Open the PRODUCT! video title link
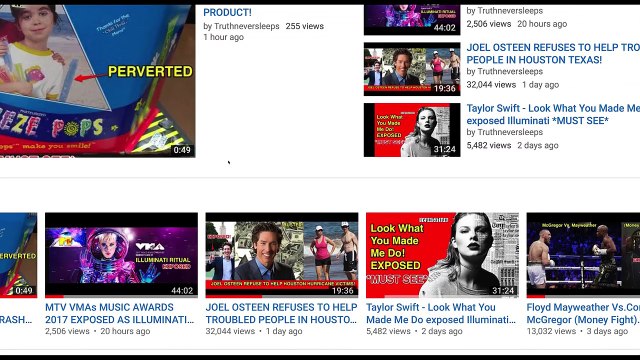This screenshot has height=360, width=640. [227, 13]
